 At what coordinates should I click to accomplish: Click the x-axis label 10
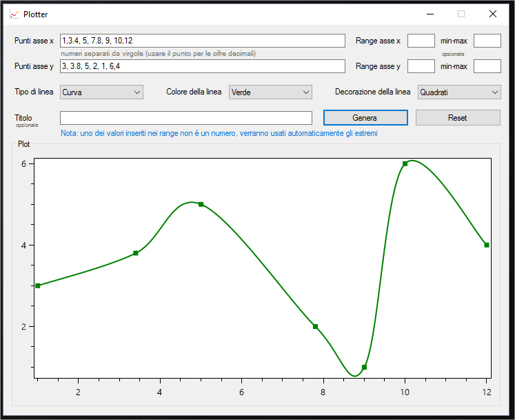pos(405,392)
